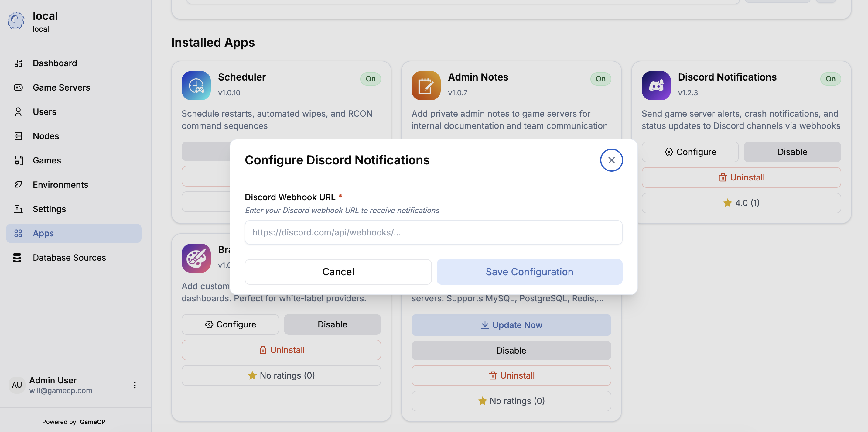Open Admin User options menu dots
The image size is (868, 432).
(x=135, y=385)
